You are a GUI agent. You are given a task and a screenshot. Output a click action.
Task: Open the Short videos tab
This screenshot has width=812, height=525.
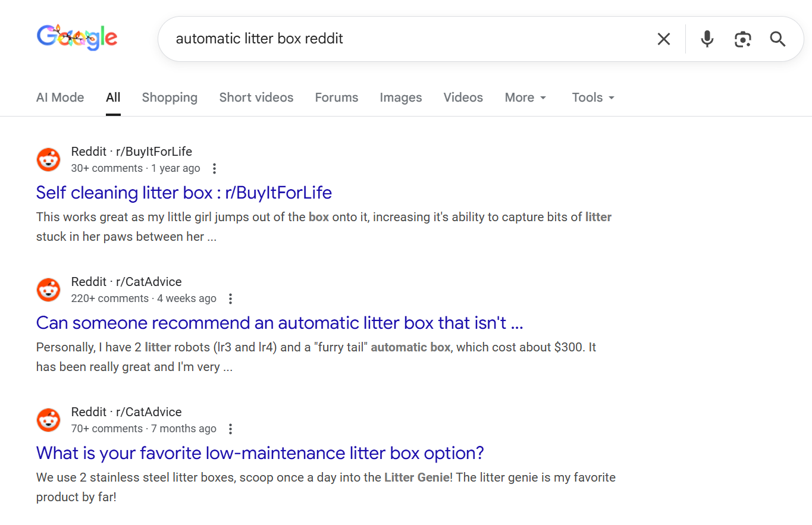256,98
